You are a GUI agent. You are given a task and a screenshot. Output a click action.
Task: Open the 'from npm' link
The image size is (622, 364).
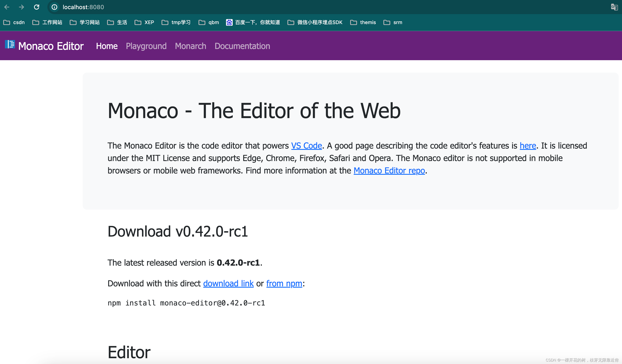[284, 284]
